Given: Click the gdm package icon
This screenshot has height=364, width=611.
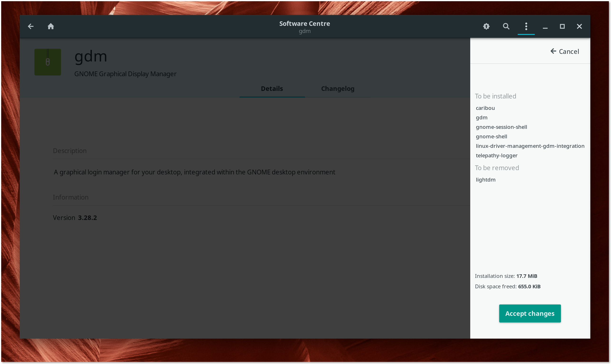Looking at the screenshot, I should 48,62.
